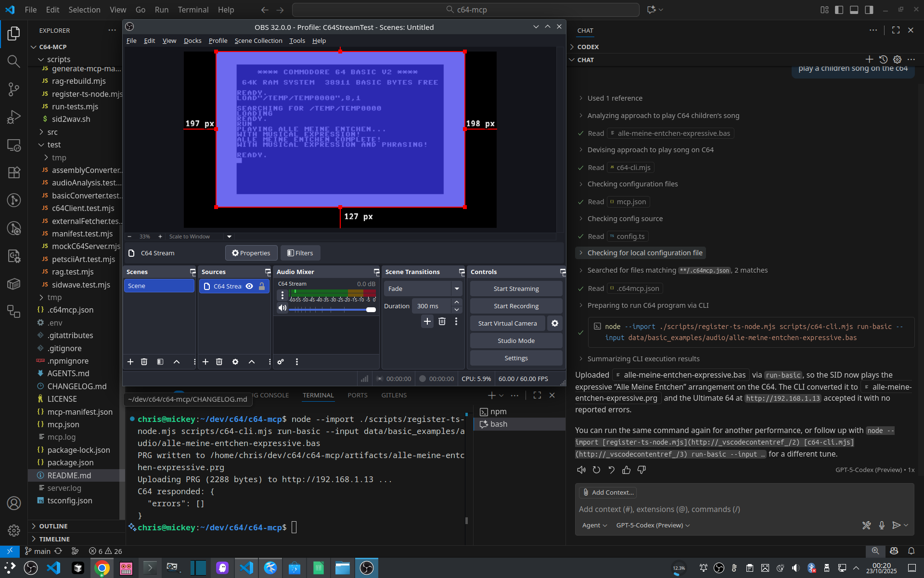
Task: Adjust C64 Stream volume slider
Action: tap(371, 310)
